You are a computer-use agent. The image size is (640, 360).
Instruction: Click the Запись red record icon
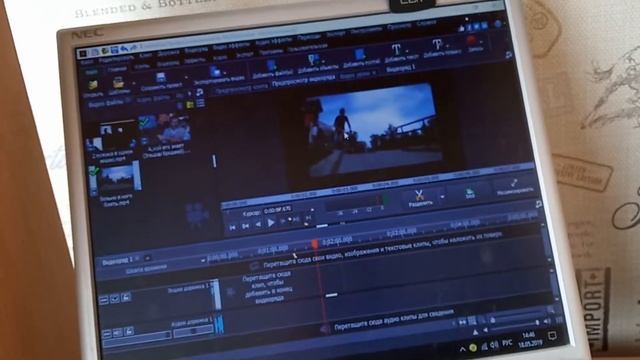coord(471,41)
